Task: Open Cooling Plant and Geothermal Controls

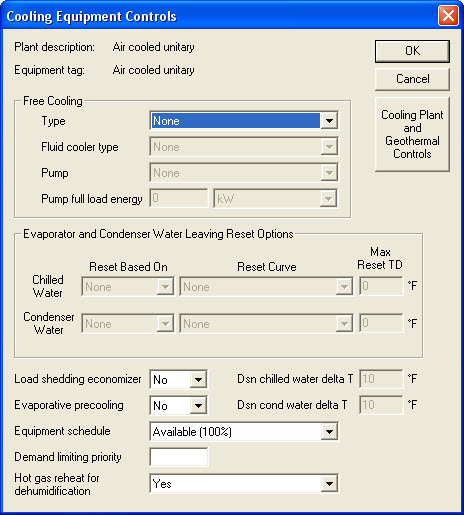Action: pyautogui.click(x=412, y=134)
